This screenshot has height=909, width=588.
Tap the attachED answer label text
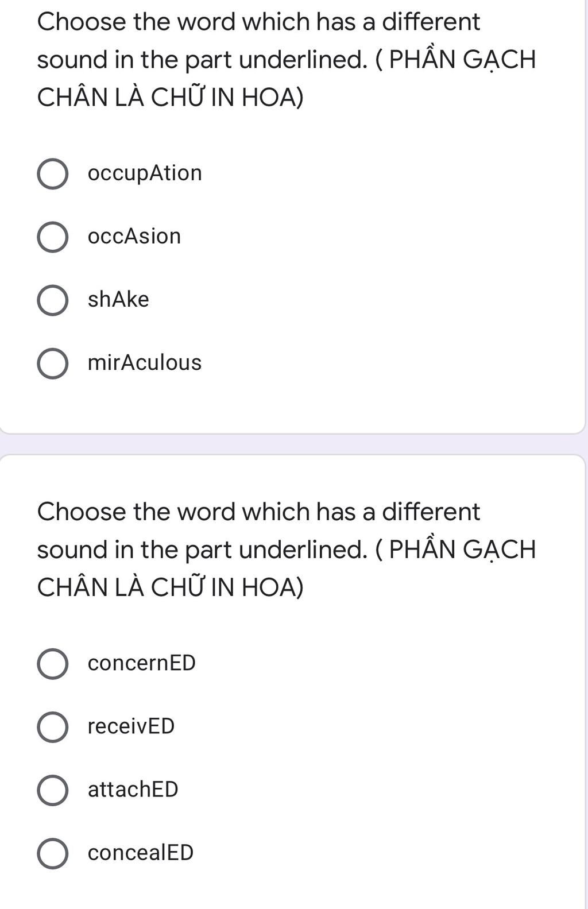click(x=133, y=789)
